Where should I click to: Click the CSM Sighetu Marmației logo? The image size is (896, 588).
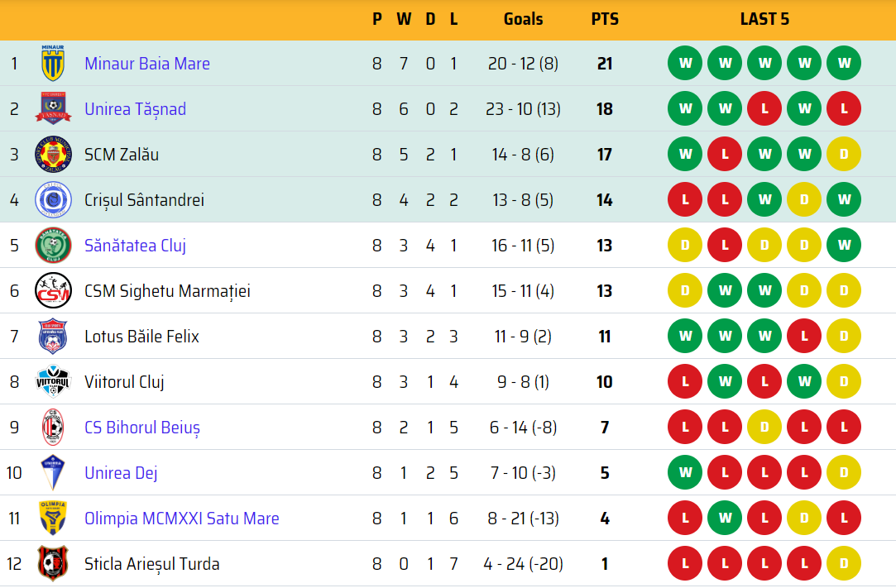point(53,291)
